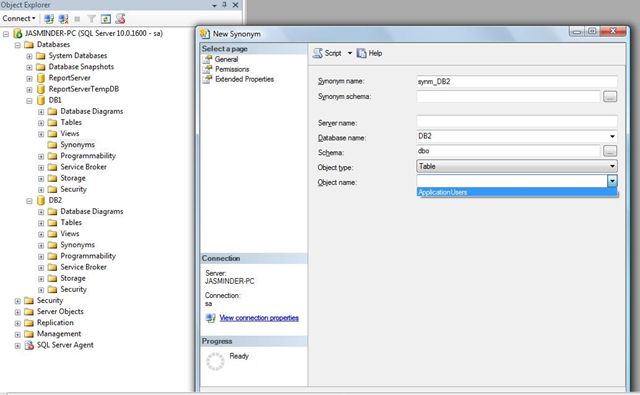Select Service Broker under DB2
Screen dimensions: 640x395
(x=83, y=267)
